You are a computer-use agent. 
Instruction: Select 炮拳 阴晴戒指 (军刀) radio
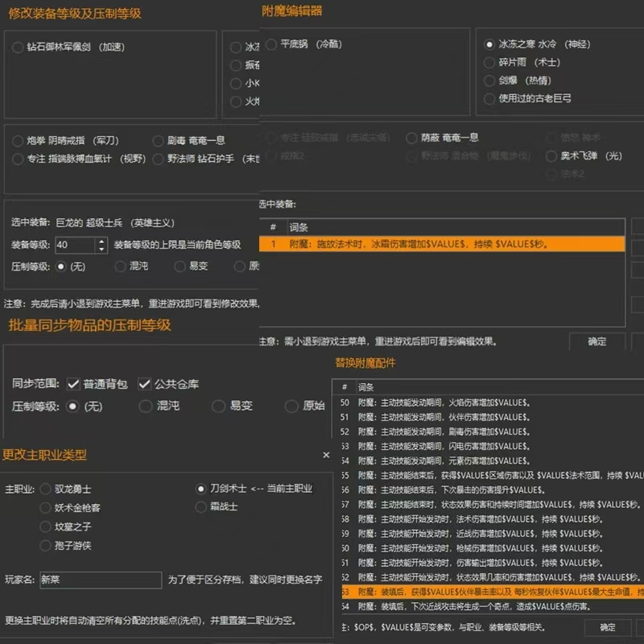pos(18,141)
